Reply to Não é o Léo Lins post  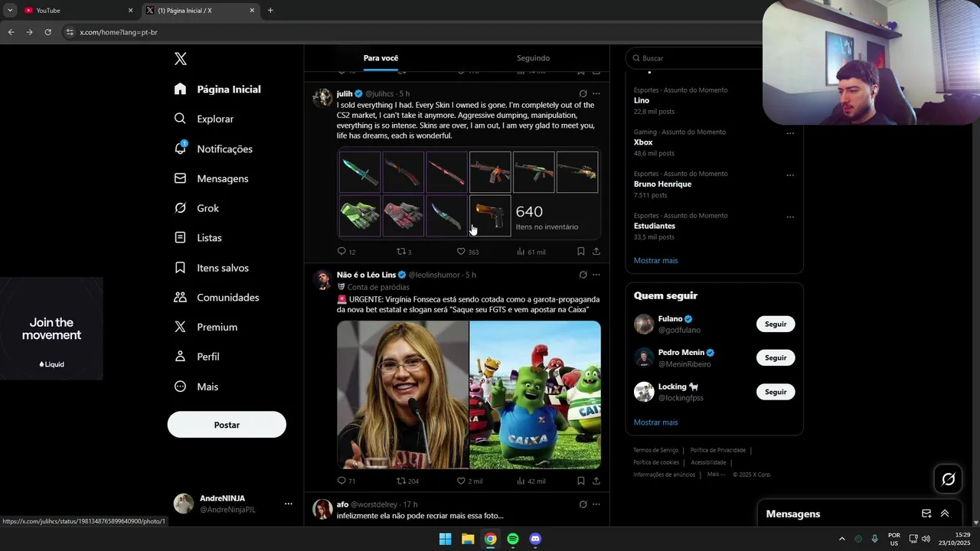tap(346, 481)
